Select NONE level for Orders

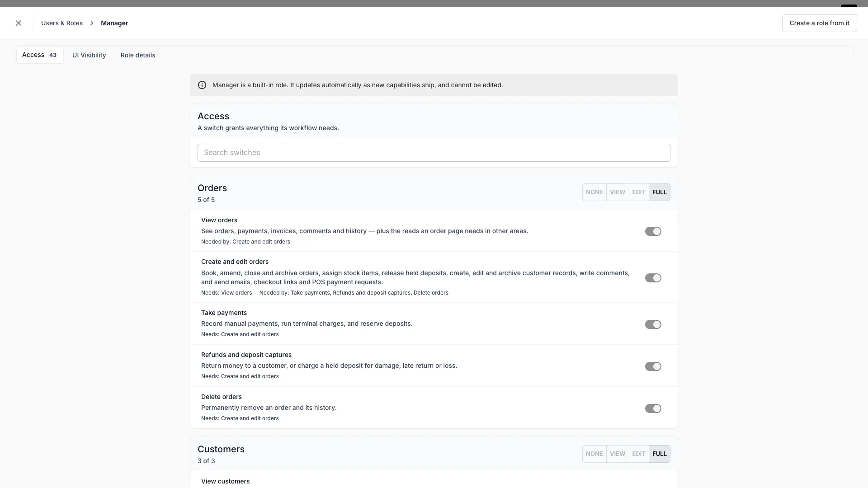(x=594, y=192)
